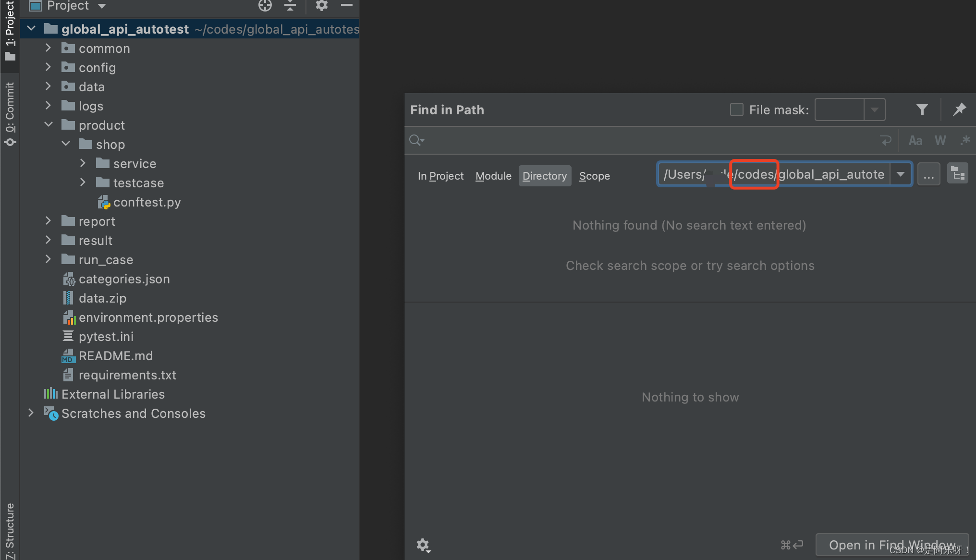Hide the Project panel with minus icon
Screen dimensions: 976x560
[347, 6]
